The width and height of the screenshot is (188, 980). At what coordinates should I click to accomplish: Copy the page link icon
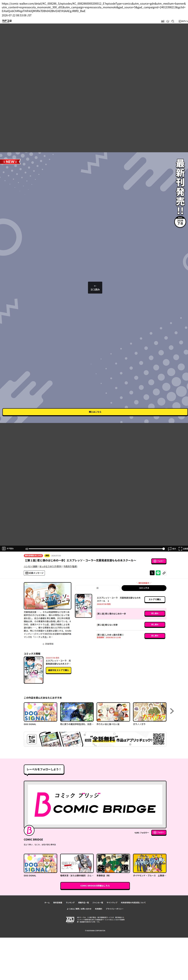point(164,573)
